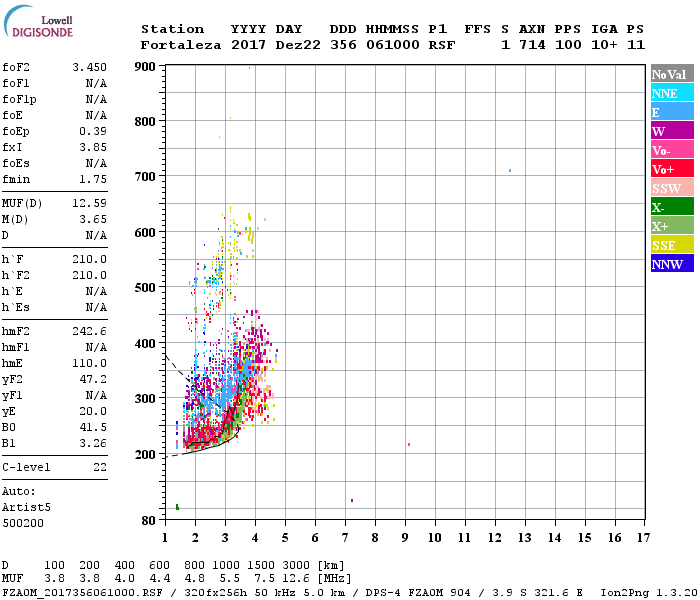
Task: Click the Lowell Digisonde logo
Action: [38, 22]
